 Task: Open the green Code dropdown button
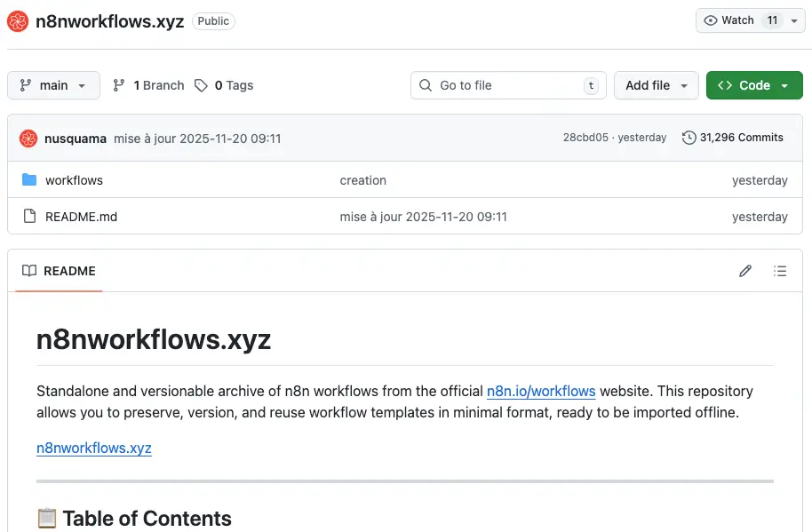[754, 85]
